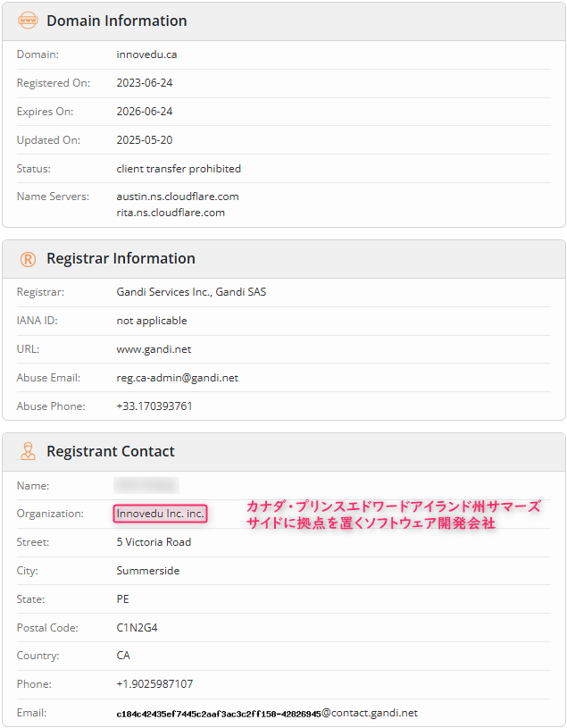Select expiry date 2026-06-24
The width and height of the screenshot is (567, 728).
[145, 112]
